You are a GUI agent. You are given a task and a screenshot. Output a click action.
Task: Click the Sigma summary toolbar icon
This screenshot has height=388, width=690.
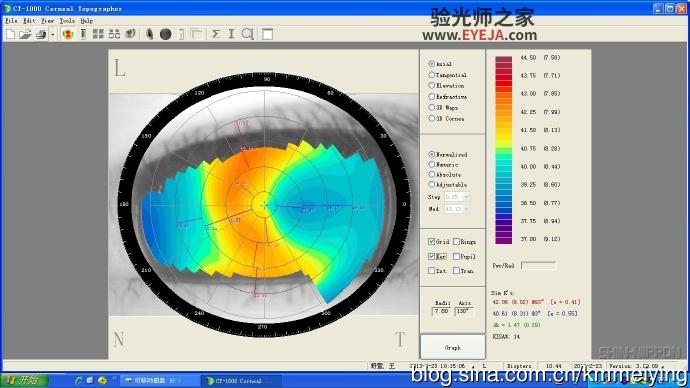pyautogui.click(x=216, y=34)
